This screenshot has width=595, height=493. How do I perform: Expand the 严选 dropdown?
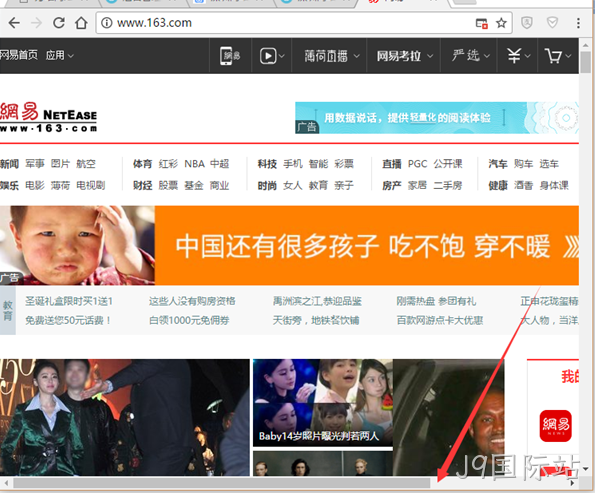point(471,56)
